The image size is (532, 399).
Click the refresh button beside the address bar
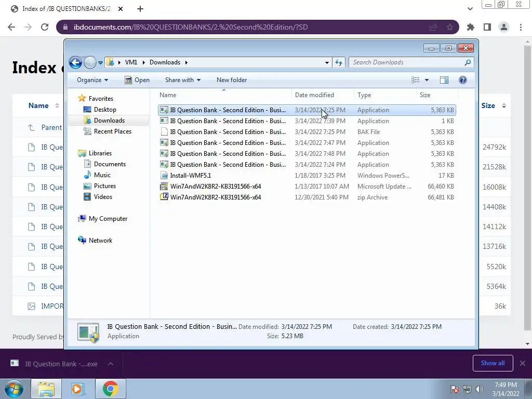pos(339,62)
